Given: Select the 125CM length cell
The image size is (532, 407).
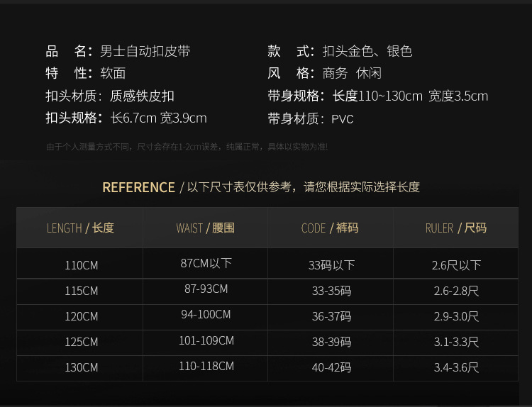Looking at the screenshot, I should [81, 342].
